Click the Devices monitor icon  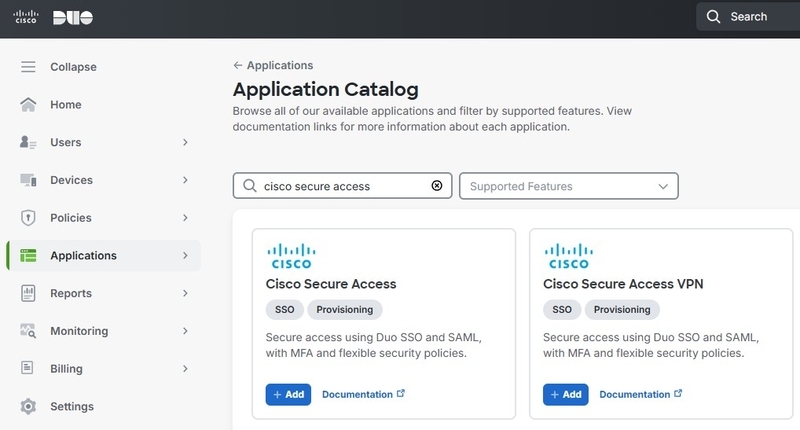[28, 180]
